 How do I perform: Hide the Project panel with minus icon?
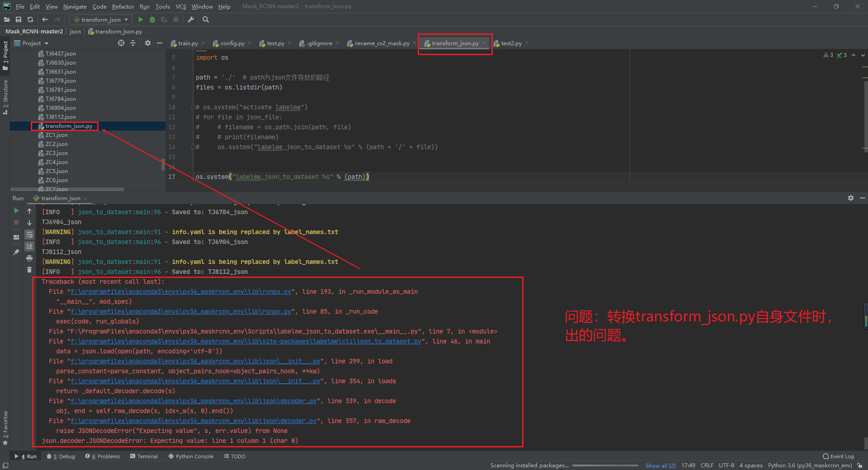[160, 43]
